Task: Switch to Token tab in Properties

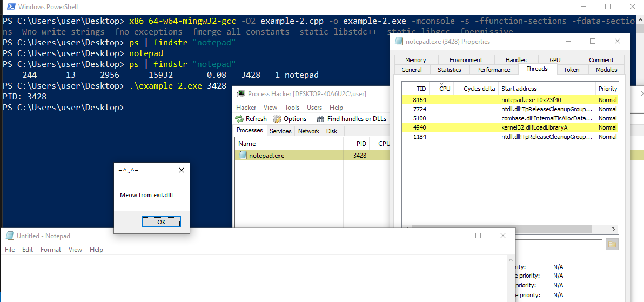Action: [x=571, y=70]
